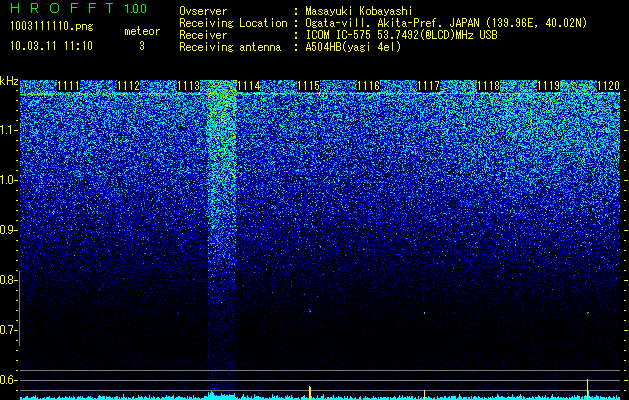Click the 1120 time marker
Screen dimensions: 629x400
(x=609, y=86)
